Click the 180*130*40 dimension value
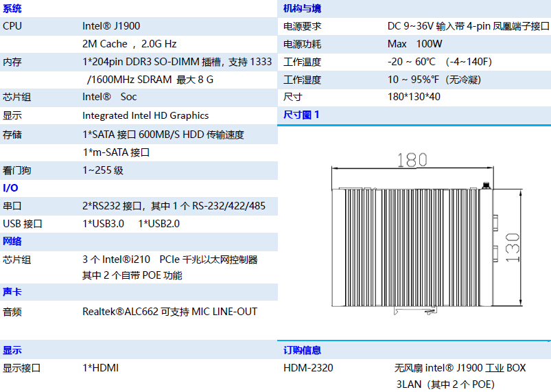 414,97
